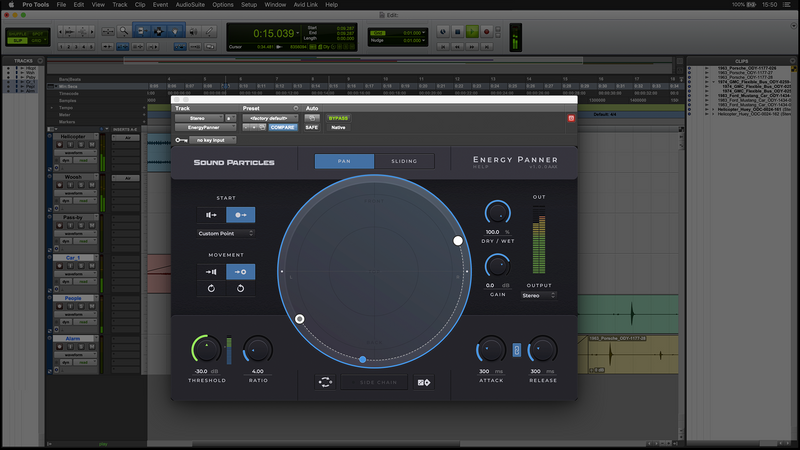Click the icon right of Side Chain

point(424,381)
